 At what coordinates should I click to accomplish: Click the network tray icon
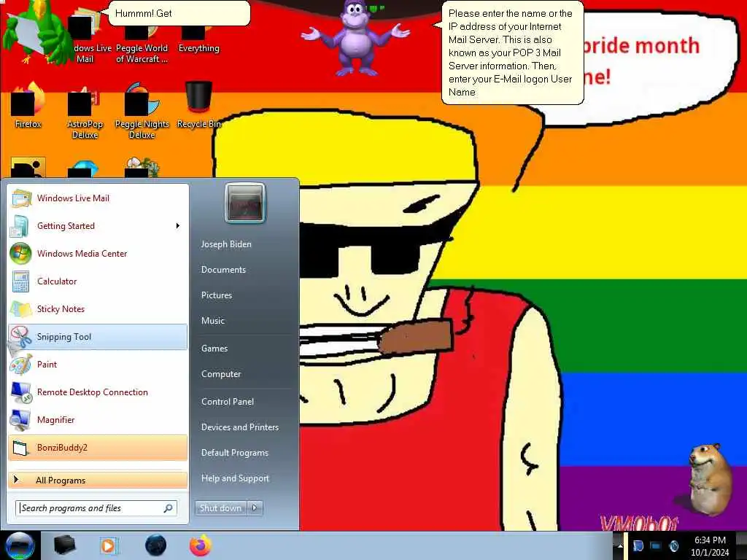(x=656, y=545)
